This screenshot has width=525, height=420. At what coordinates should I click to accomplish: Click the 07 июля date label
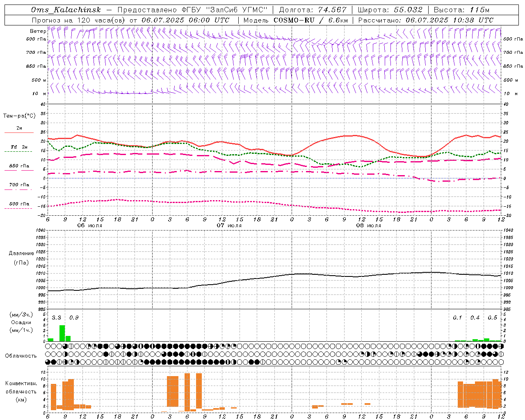229,226
